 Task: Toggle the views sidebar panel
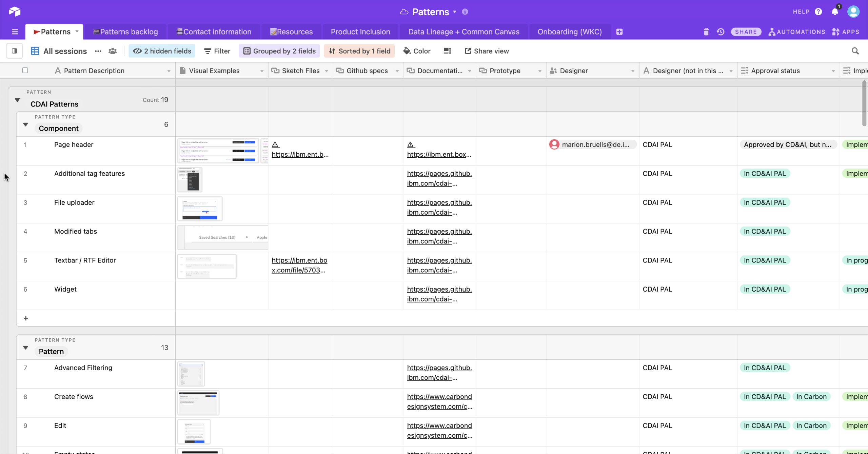coord(14,51)
